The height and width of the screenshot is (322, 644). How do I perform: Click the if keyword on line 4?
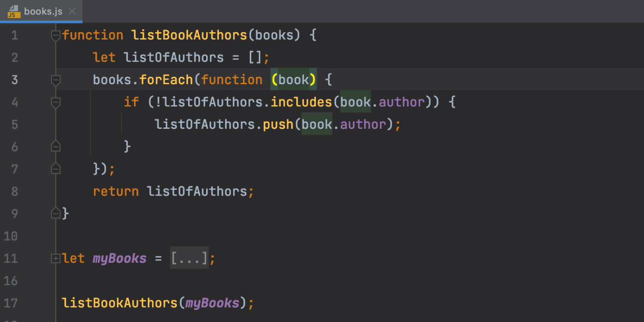click(x=132, y=102)
